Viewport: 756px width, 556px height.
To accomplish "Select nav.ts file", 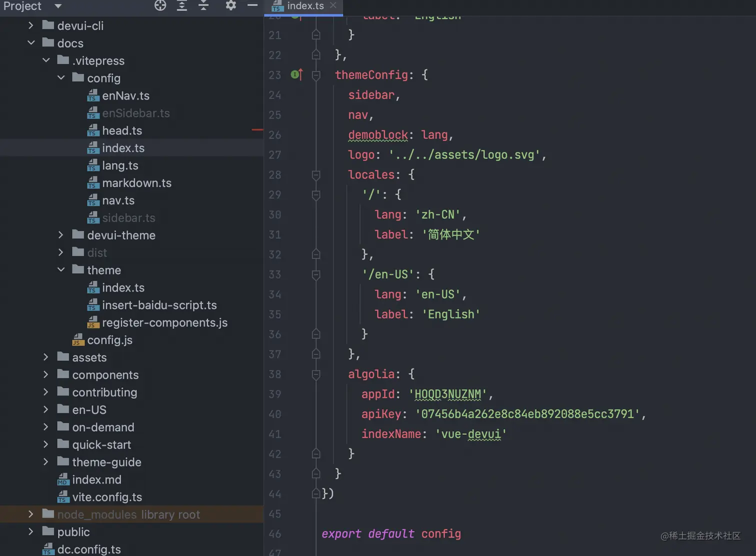I will [118, 200].
